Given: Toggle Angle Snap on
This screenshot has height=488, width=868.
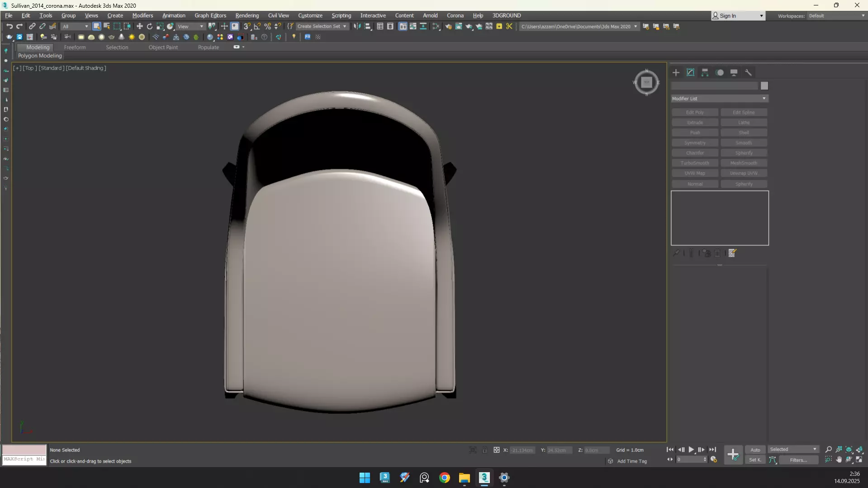Looking at the screenshot, I should [257, 26].
